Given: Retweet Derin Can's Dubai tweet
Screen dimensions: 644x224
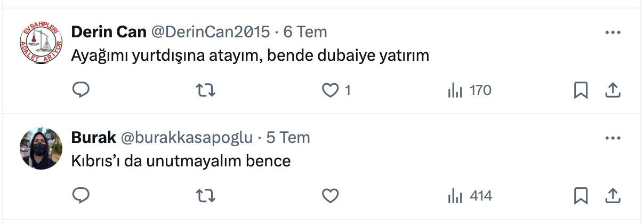Looking at the screenshot, I should pyautogui.click(x=206, y=91).
